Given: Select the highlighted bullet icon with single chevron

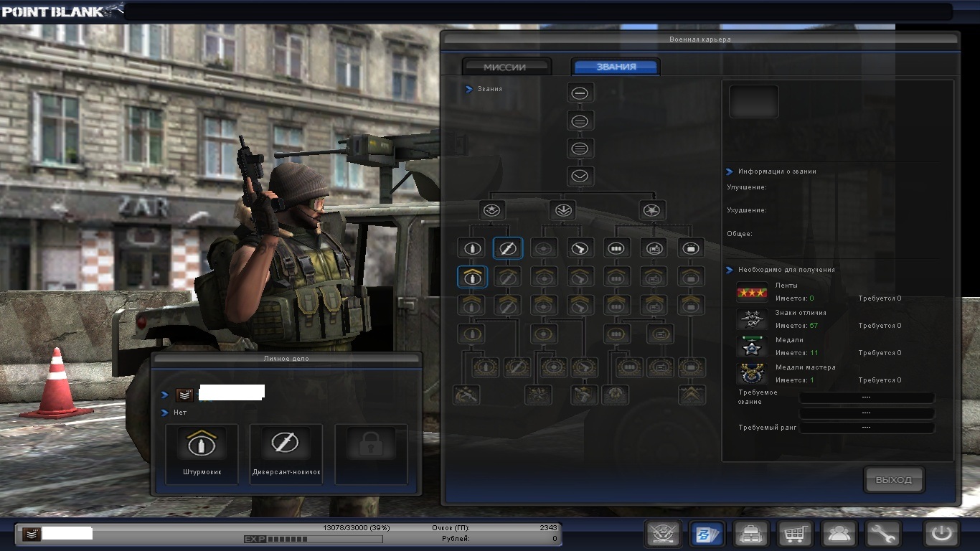Looking at the screenshot, I should (472, 277).
